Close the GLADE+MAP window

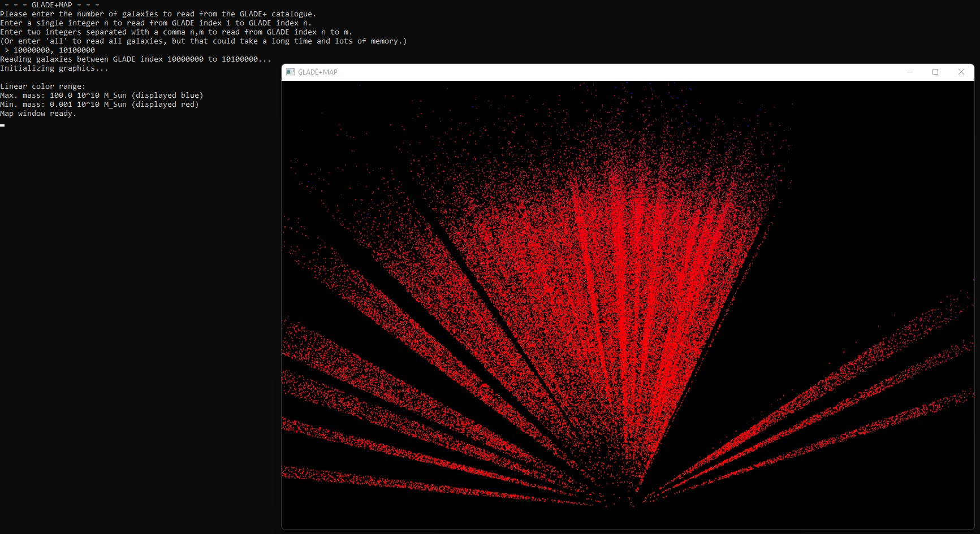click(961, 72)
